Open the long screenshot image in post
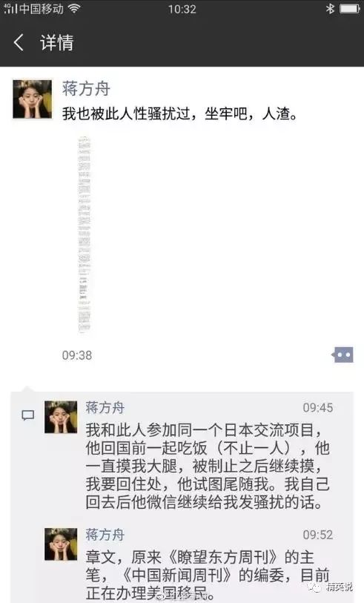The width and height of the screenshot is (364, 603). click(x=85, y=234)
